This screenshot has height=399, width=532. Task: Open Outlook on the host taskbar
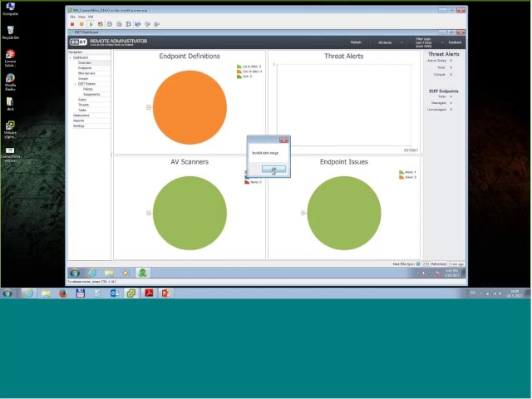(x=115, y=293)
